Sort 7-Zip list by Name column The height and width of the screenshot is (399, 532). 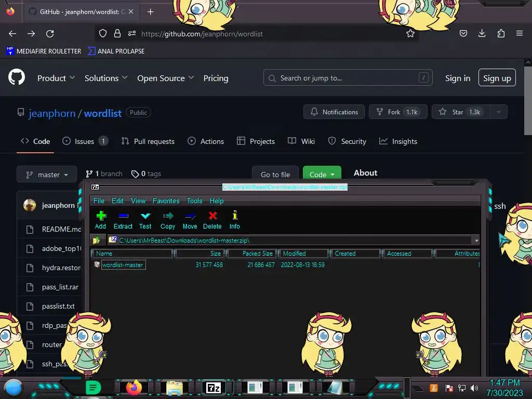132,254
